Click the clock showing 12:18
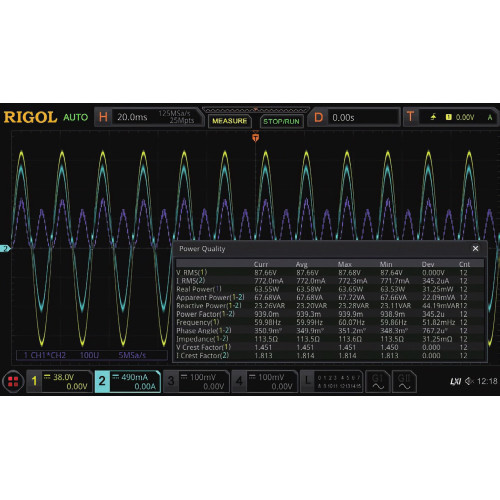 (487, 381)
